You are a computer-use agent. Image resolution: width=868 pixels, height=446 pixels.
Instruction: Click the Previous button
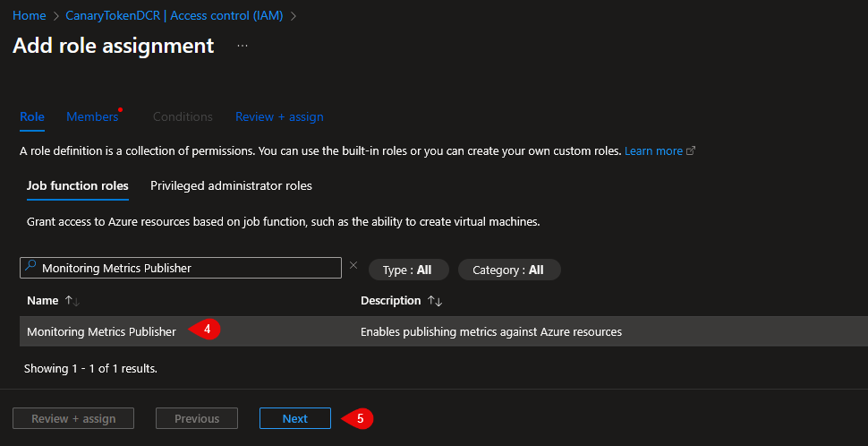click(197, 418)
